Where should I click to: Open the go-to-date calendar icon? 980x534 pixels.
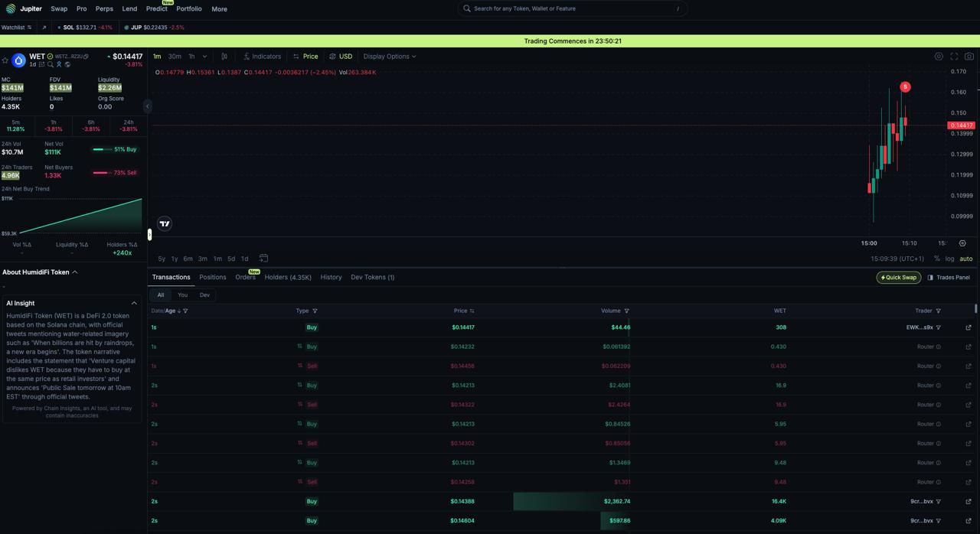(263, 259)
